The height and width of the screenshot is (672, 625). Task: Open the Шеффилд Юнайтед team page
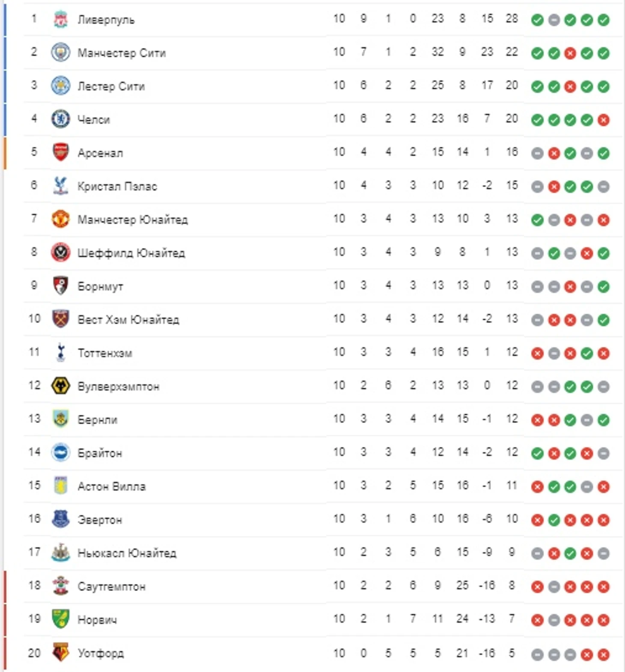point(131,253)
